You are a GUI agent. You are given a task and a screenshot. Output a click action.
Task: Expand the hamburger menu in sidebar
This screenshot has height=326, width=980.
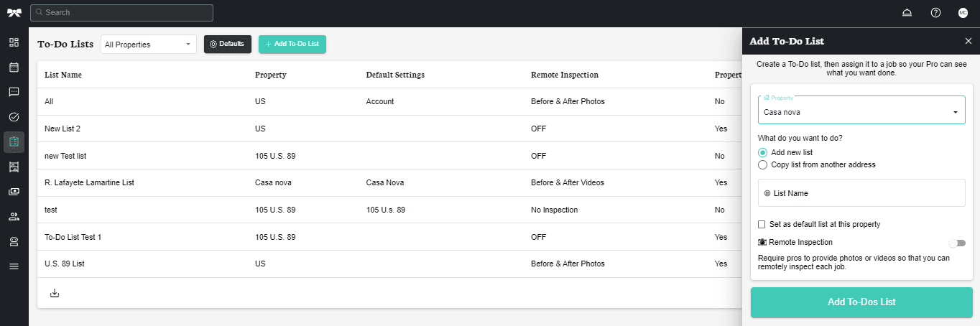14,266
